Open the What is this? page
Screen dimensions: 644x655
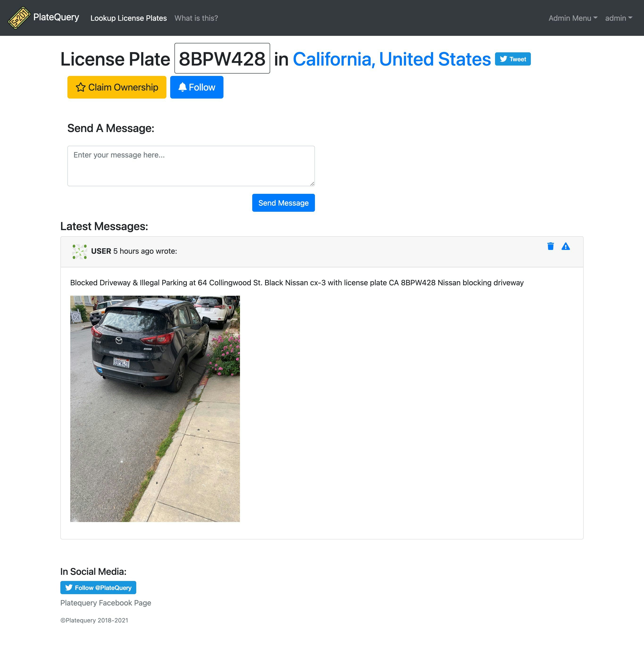click(196, 18)
